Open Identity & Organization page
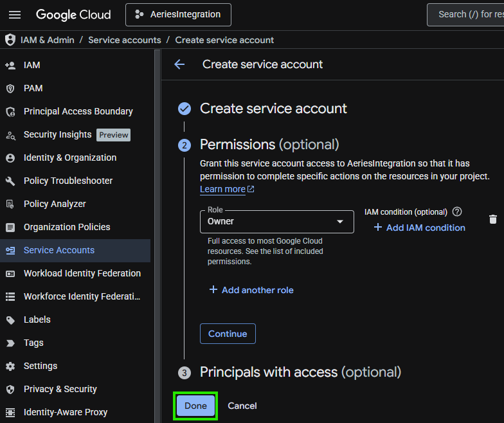Screen dimensions: 504x423 [x=75, y=157]
